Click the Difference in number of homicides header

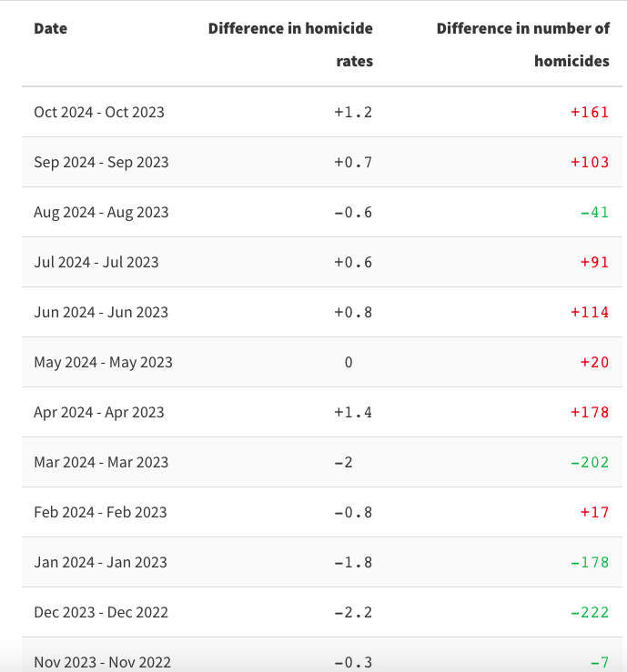[x=522, y=45]
